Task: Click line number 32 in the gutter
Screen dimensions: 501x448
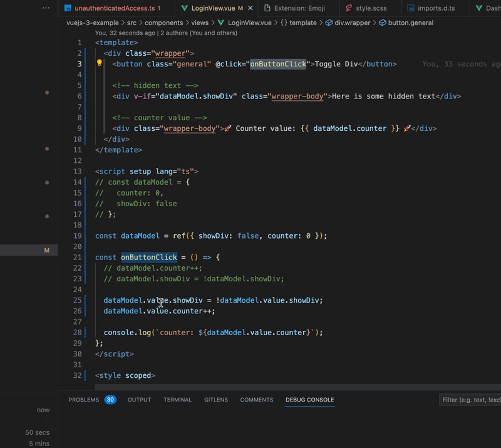Action: 78,375
